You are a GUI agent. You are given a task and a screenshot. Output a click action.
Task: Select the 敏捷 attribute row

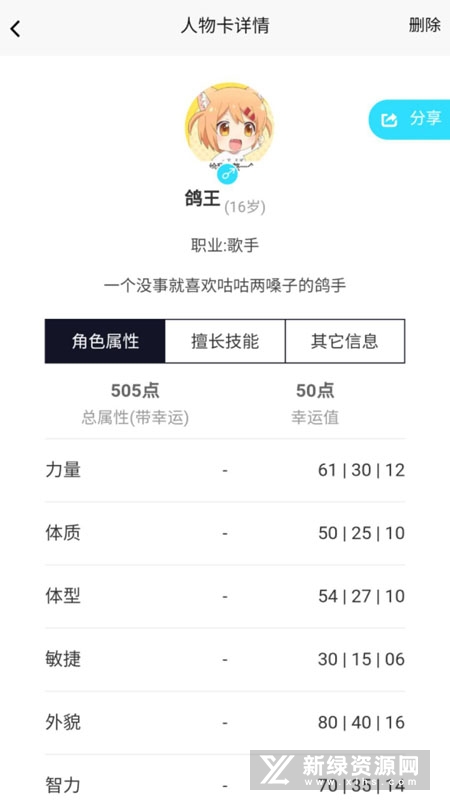[x=225, y=659]
